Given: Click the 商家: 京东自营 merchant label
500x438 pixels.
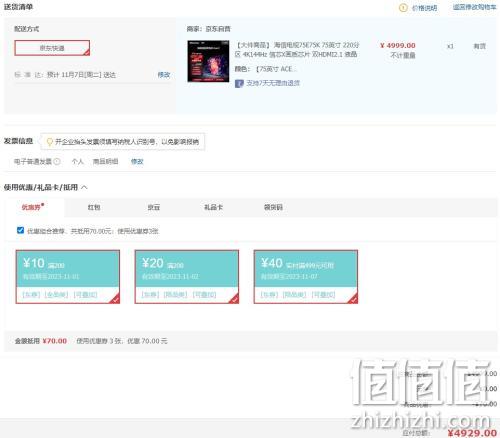Looking at the screenshot, I should point(209,29).
